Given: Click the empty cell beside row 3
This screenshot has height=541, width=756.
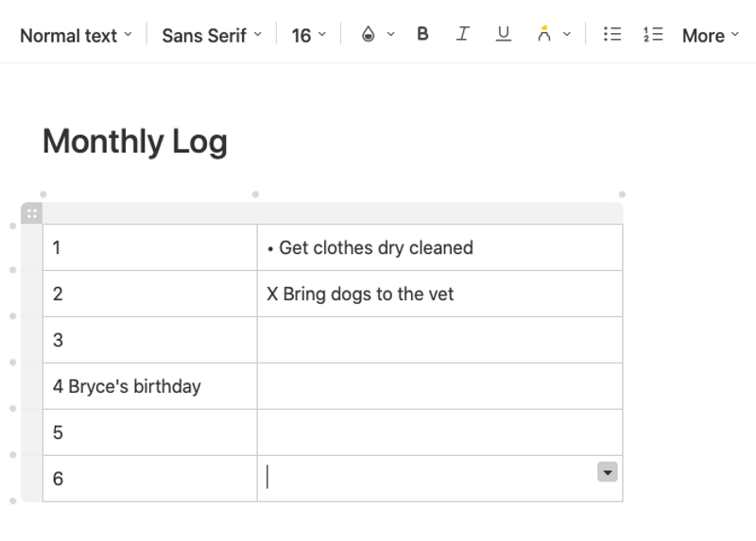Looking at the screenshot, I should pyautogui.click(x=439, y=340).
